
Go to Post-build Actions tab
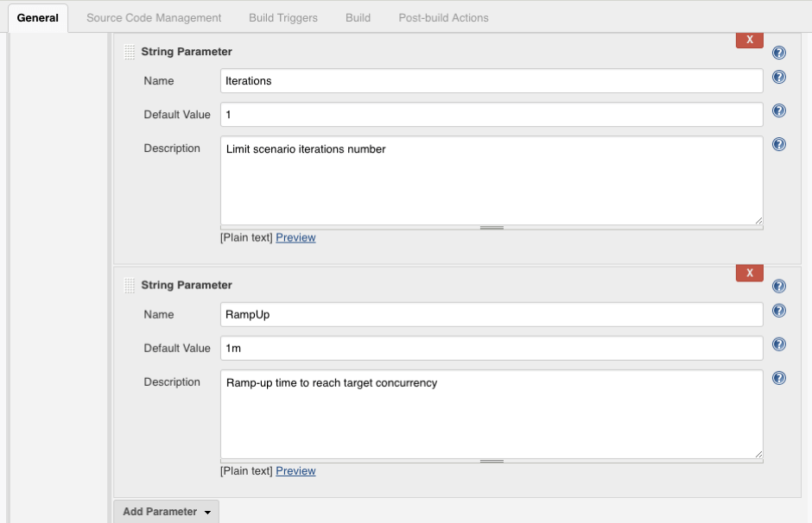[443, 17]
